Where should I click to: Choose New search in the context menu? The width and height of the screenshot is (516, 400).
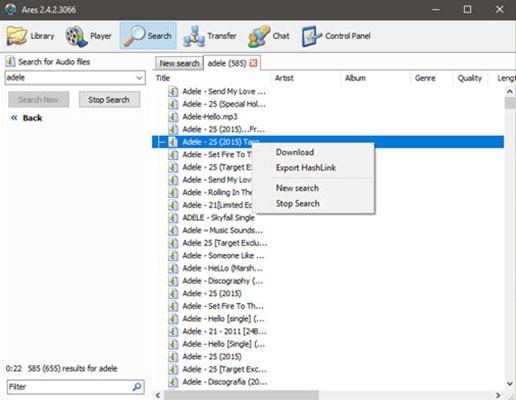297,188
